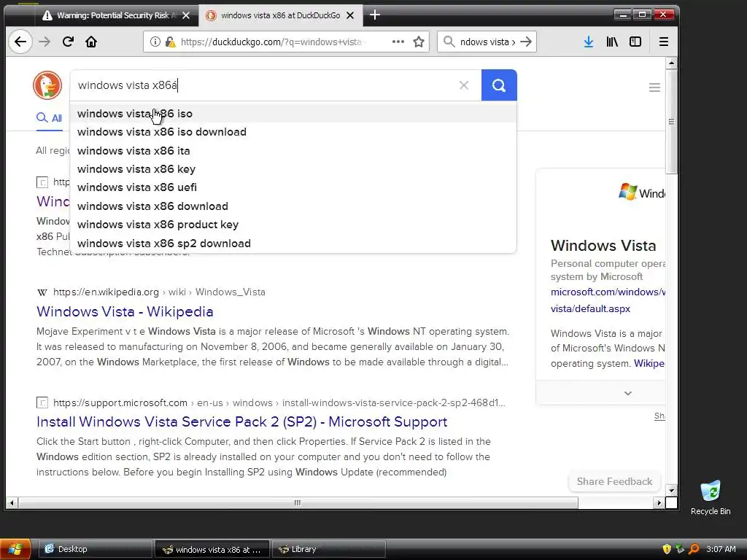
Task: Open Install Windows Vista Service Pack 2 result
Action: 241,422
